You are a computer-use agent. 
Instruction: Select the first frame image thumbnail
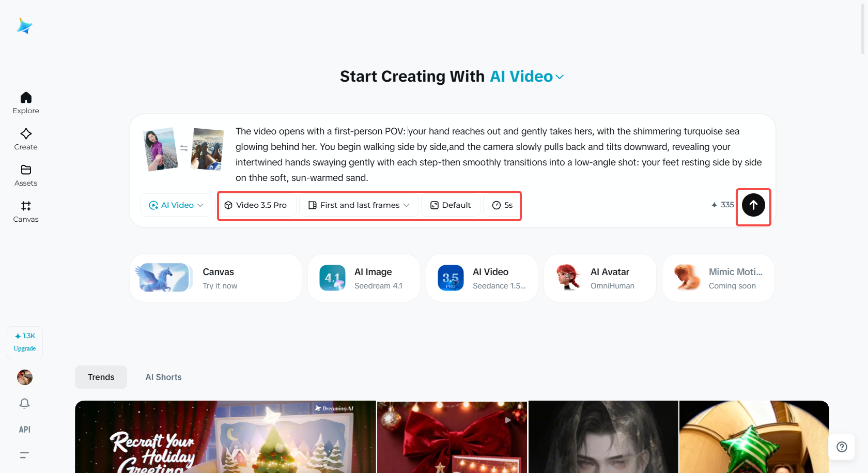(162, 149)
